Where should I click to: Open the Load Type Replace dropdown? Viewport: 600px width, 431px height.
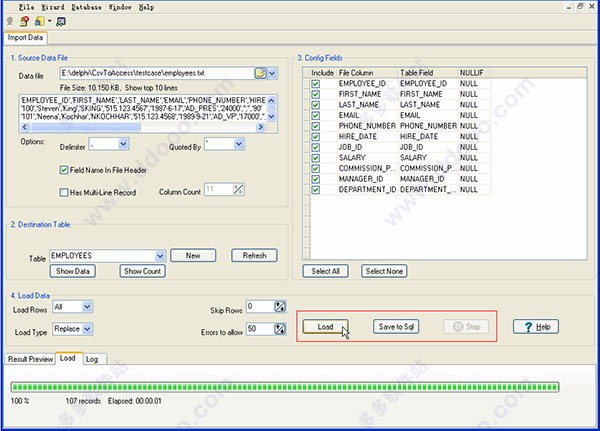87,329
